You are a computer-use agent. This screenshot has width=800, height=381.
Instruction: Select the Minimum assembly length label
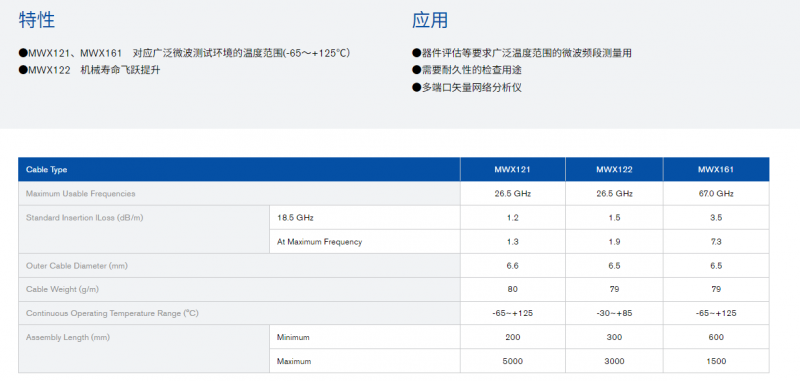[x=293, y=337]
